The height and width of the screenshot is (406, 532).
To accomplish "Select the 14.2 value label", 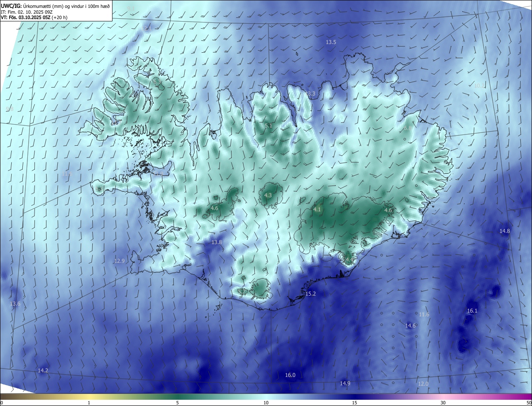I will (x=43, y=370).
